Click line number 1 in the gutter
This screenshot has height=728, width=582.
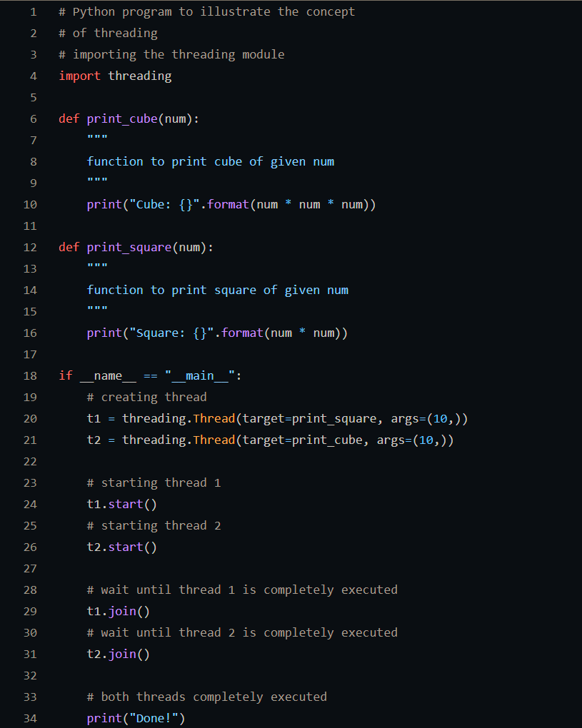click(34, 11)
